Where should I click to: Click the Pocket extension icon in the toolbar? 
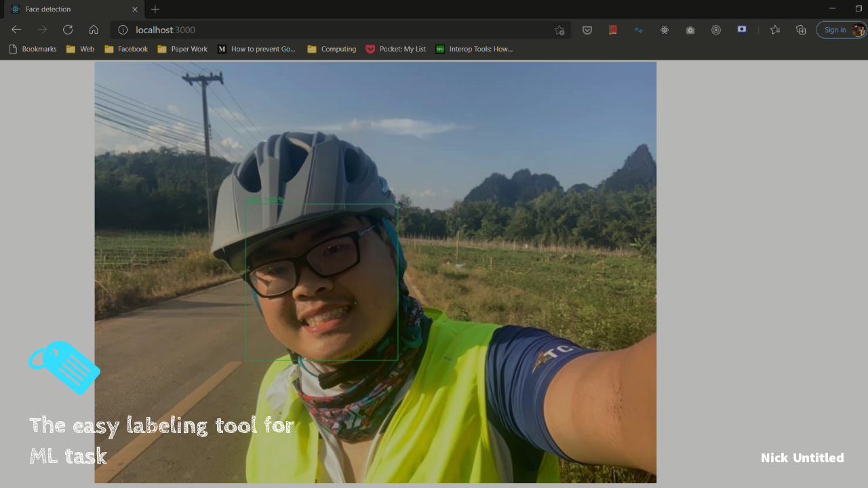(x=587, y=30)
